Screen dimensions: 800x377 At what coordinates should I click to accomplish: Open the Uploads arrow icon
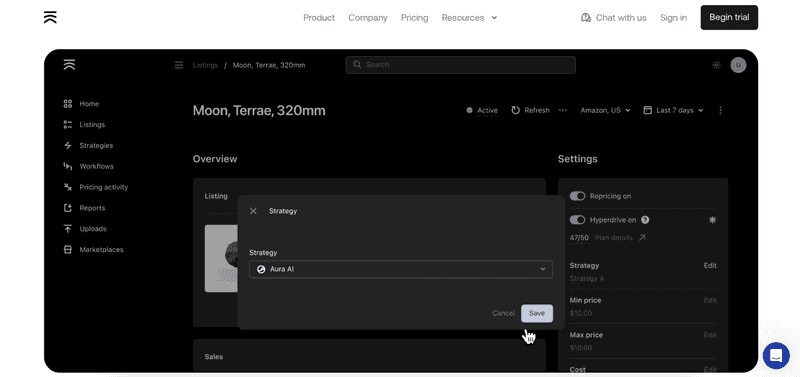[67, 229]
